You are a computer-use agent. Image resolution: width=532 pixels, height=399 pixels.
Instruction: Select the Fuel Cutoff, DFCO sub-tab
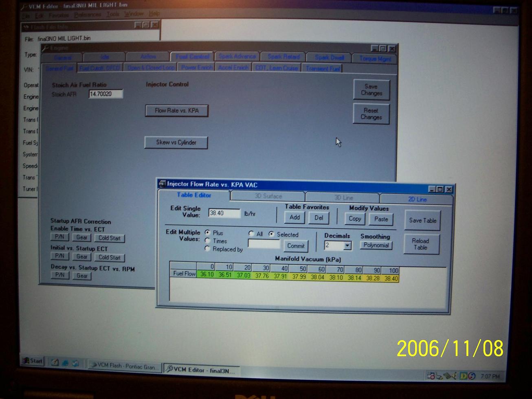[99, 68]
